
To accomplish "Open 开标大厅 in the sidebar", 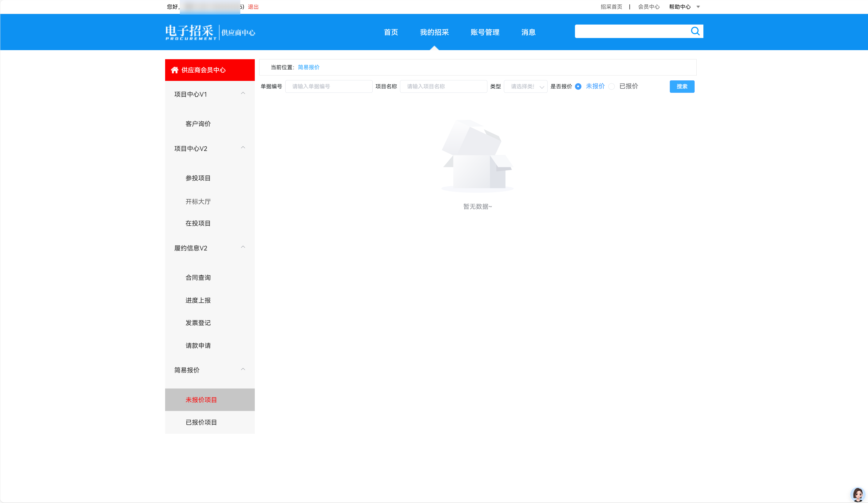I will (x=198, y=202).
